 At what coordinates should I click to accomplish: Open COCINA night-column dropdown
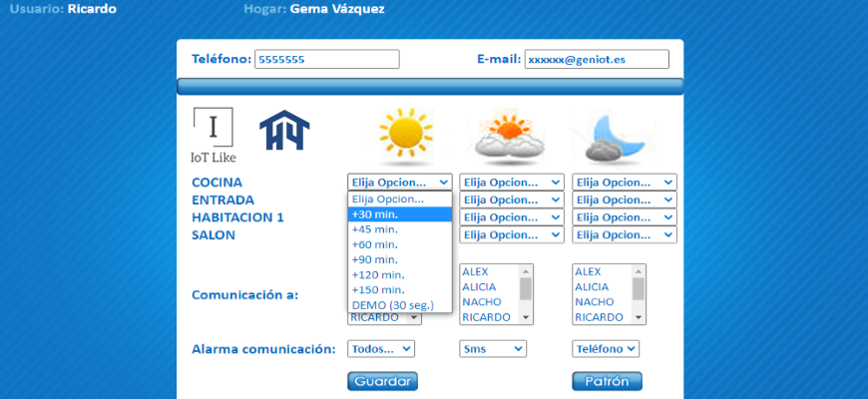[x=625, y=183]
